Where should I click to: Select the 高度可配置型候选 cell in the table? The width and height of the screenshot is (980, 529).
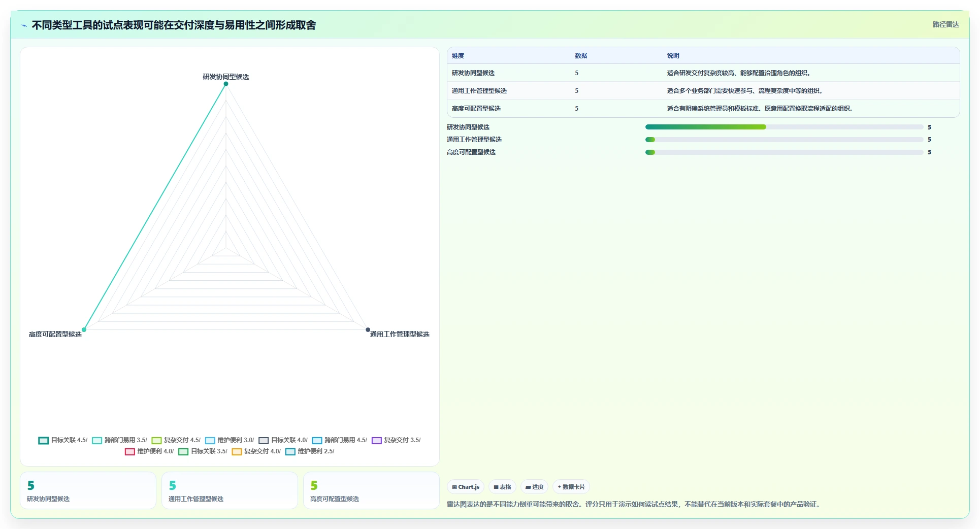point(476,109)
